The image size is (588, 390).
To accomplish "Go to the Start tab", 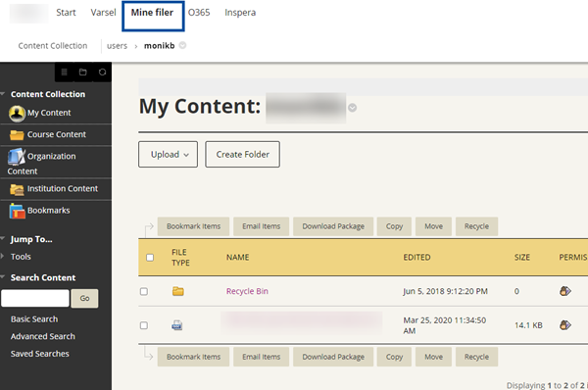I will 66,13.
